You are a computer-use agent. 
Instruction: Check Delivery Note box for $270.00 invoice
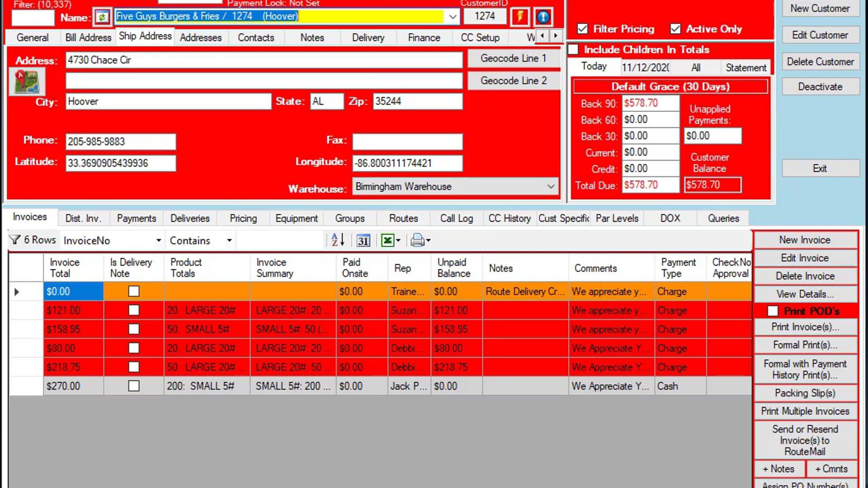[134, 386]
